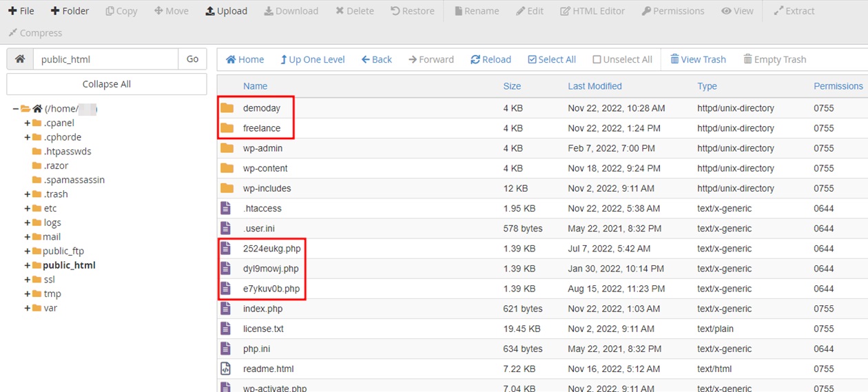Click the home icon beside path field
Viewport: 868px width, 392px height.
[20, 59]
